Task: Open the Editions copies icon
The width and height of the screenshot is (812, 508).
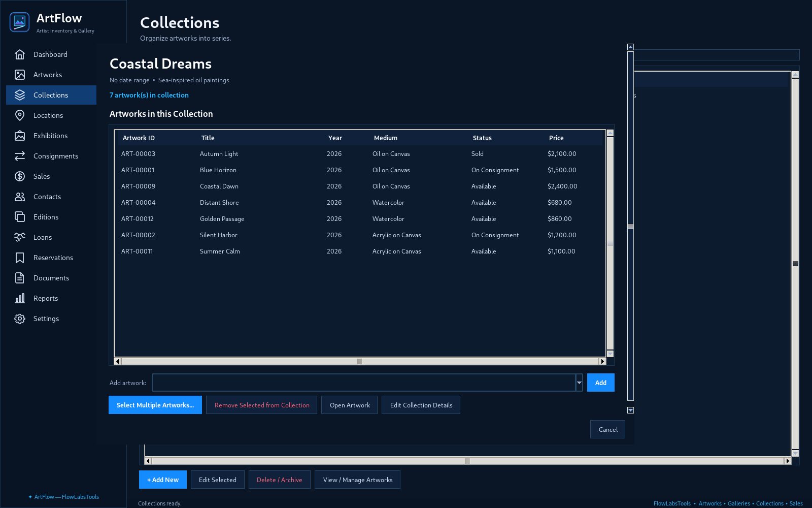Action: (x=20, y=217)
